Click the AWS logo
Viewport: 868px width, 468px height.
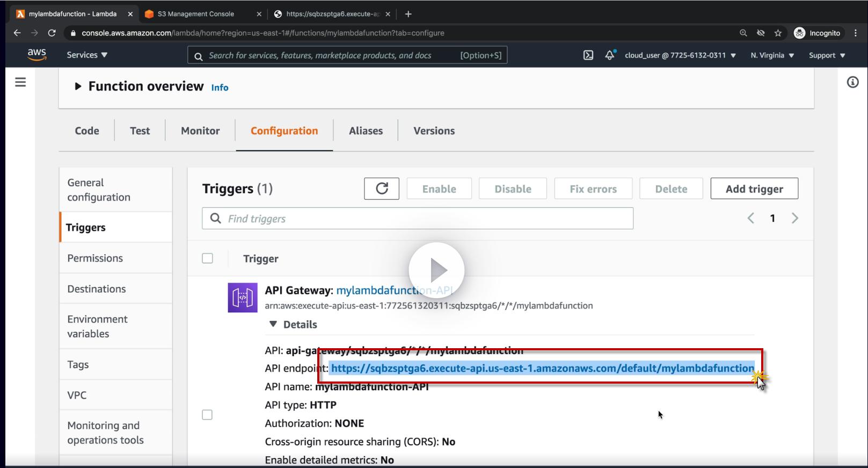coord(37,55)
